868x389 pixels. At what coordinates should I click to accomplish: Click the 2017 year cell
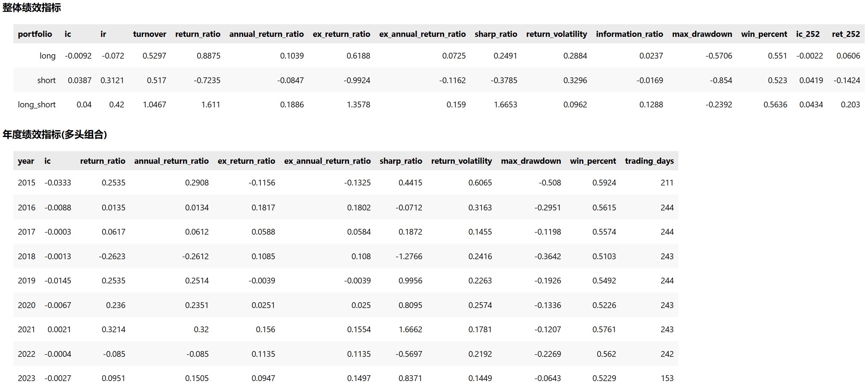coord(27,232)
